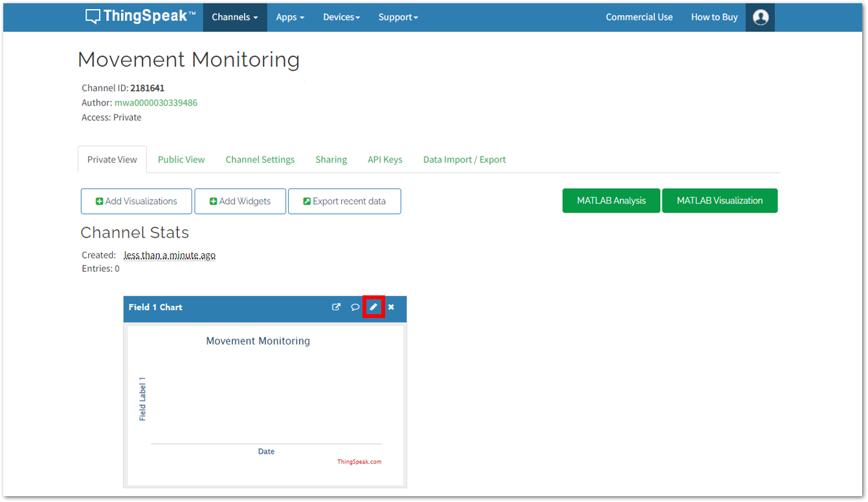Click the 'Entries: 0' text

tap(100, 268)
